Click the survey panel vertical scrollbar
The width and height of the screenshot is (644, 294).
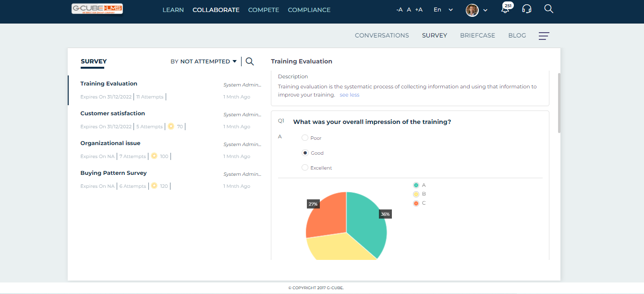pyautogui.click(x=559, y=102)
